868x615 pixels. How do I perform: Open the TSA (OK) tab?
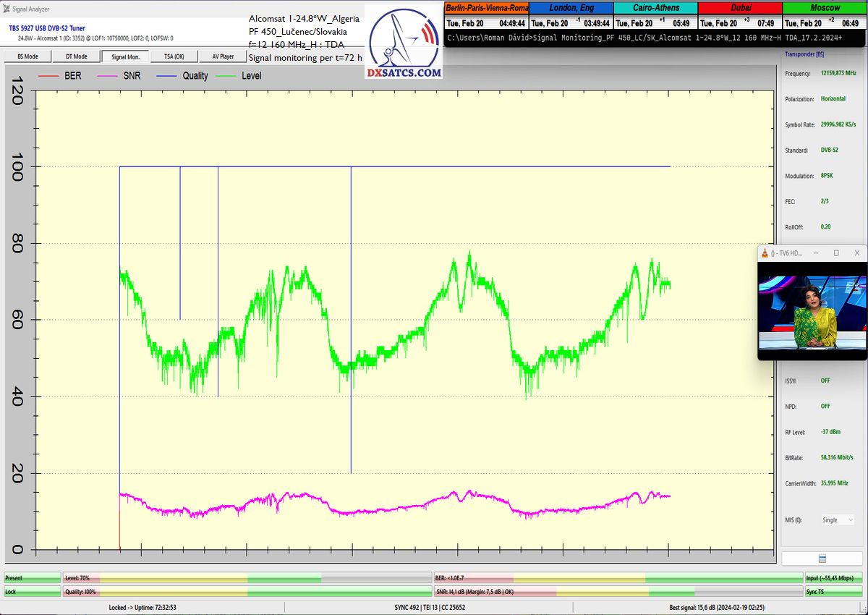coord(174,56)
